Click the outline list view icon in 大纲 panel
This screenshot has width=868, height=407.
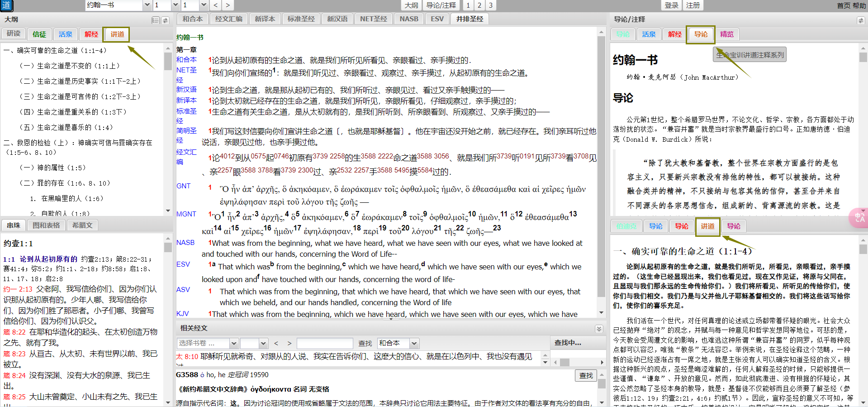coord(156,20)
